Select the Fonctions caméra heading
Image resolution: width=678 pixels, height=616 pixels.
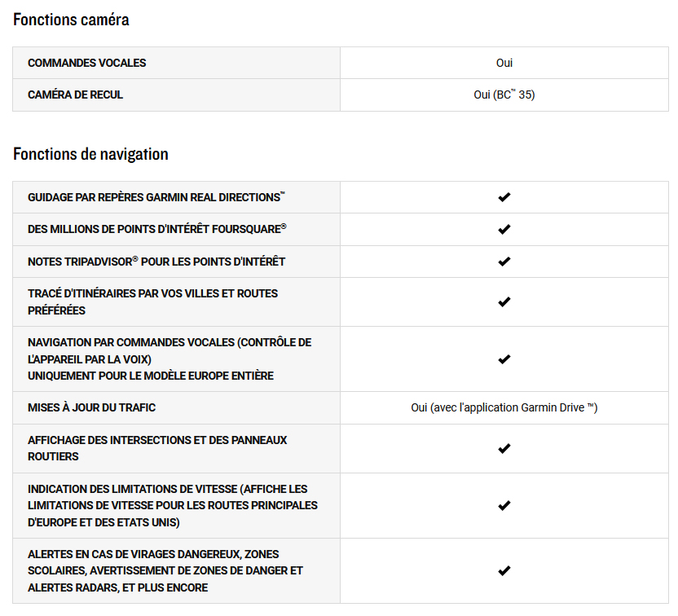tap(71, 20)
